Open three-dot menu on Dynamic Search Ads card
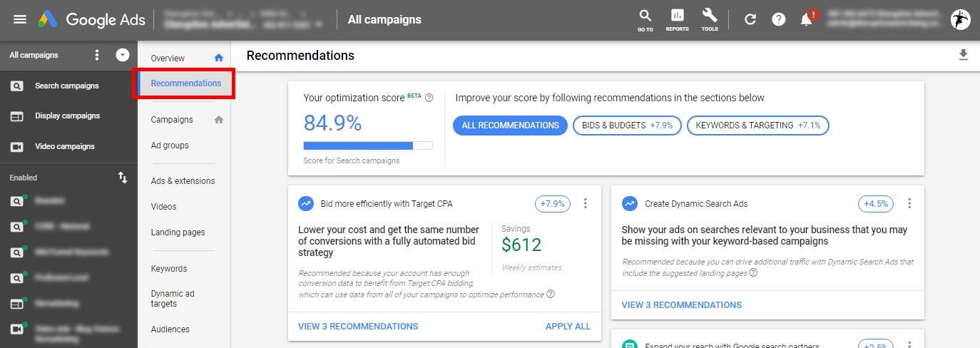This screenshot has height=348, width=980. coord(909,204)
